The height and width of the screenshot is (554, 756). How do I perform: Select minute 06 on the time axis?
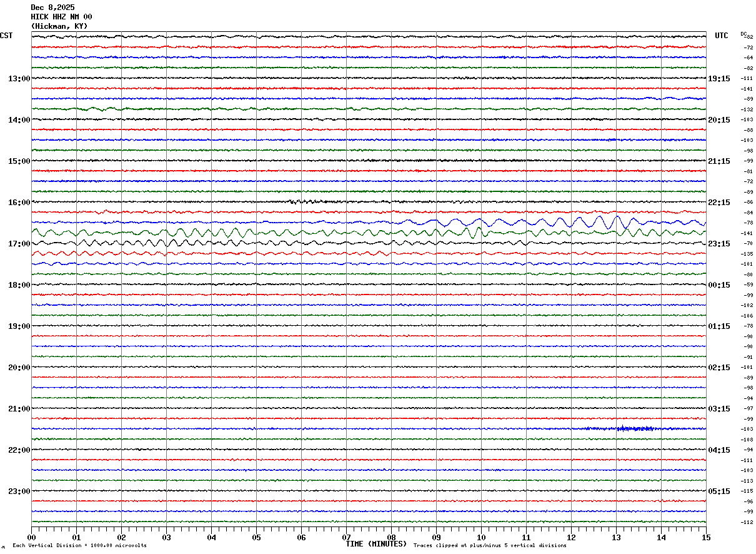pos(301,537)
